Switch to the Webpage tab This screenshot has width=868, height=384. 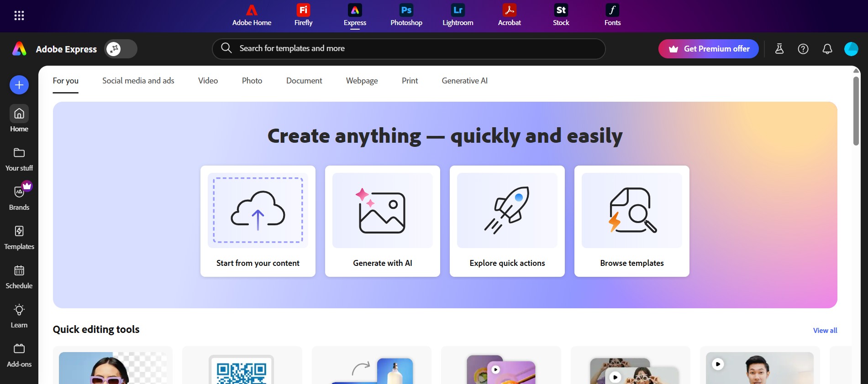pos(362,81)
